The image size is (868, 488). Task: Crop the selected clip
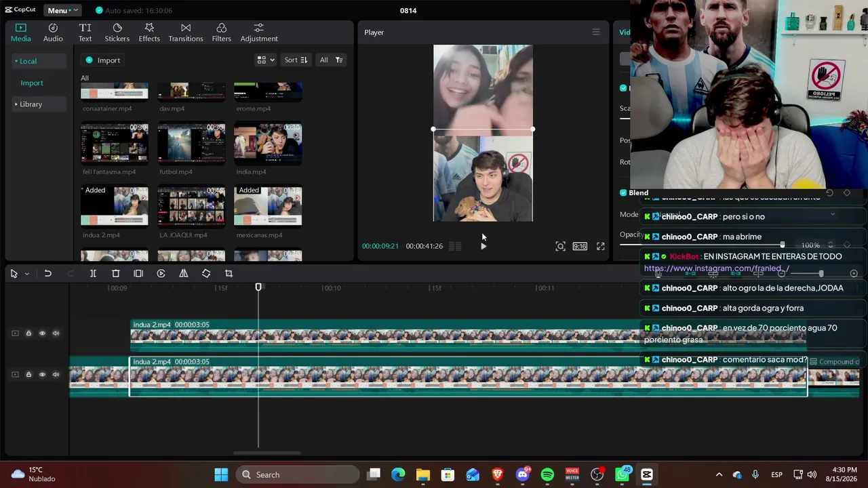tap(229, 273)
